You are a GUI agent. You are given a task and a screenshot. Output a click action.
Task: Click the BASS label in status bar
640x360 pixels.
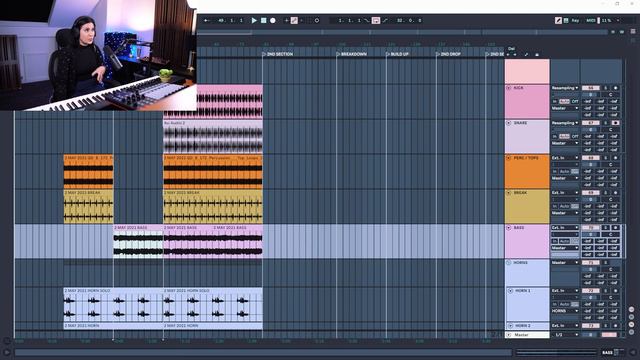point(607,352)
